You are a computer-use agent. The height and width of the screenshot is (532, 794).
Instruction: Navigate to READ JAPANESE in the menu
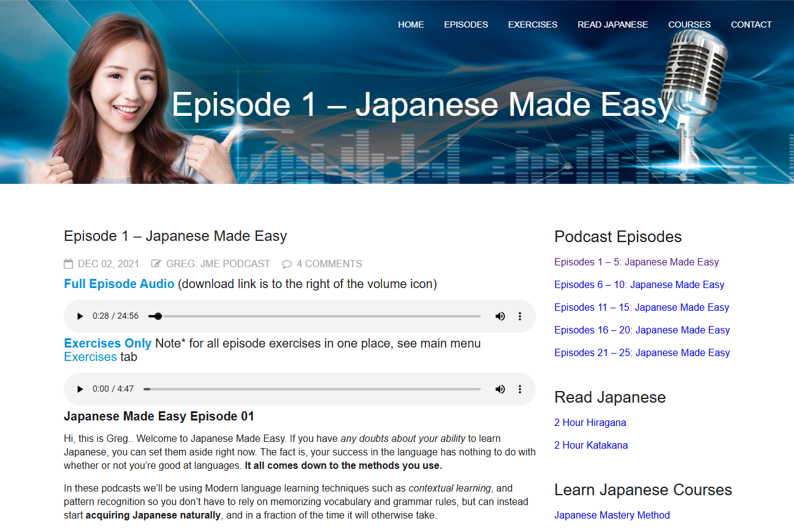pos(613,25)
